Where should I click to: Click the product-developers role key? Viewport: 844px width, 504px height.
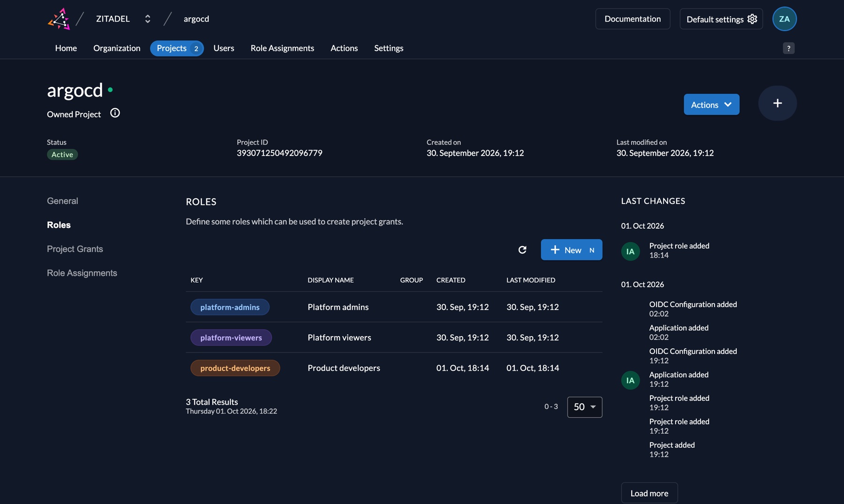(235, 368)
